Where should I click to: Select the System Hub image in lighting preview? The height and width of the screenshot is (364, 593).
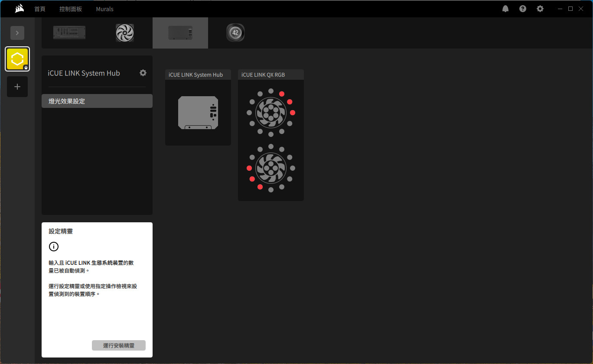click(198, 113)
